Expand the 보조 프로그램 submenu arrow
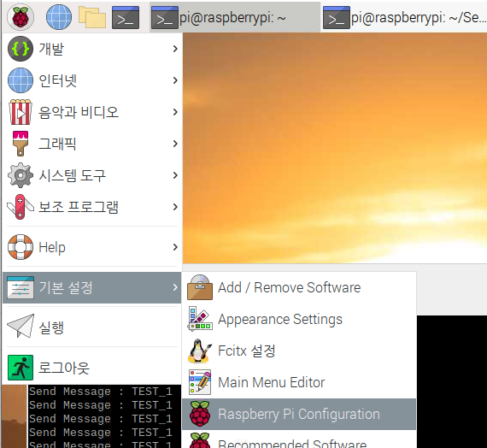The width and height of the screenshot is (487, 448). click(x=175, y=207)
